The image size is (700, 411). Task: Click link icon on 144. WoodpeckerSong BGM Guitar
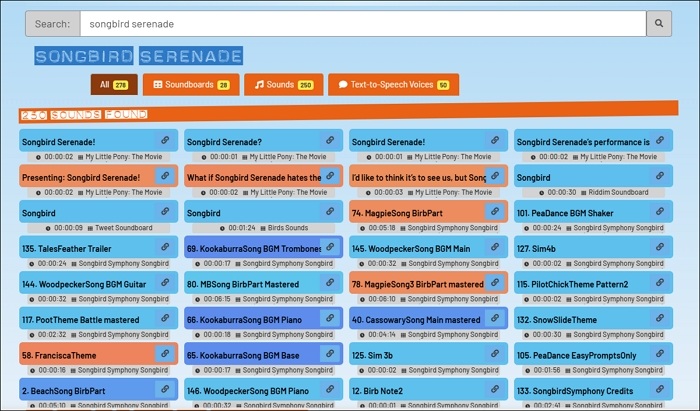(165, 282)
